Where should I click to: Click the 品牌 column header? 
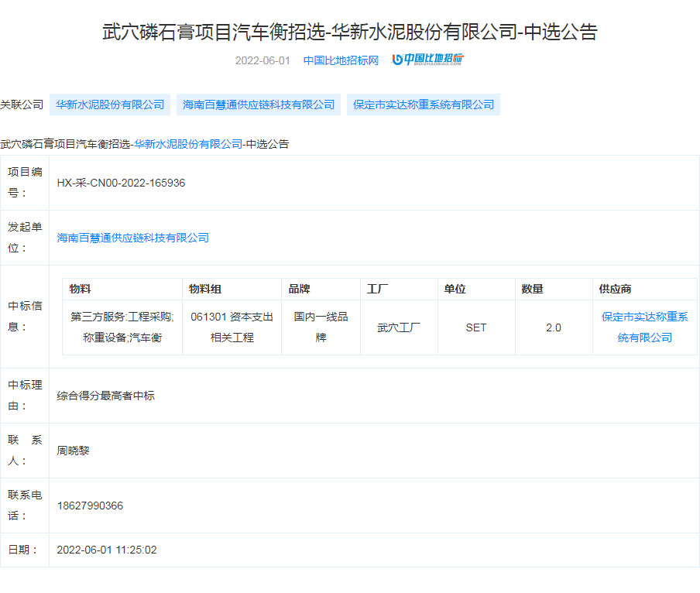pos(299,289)
